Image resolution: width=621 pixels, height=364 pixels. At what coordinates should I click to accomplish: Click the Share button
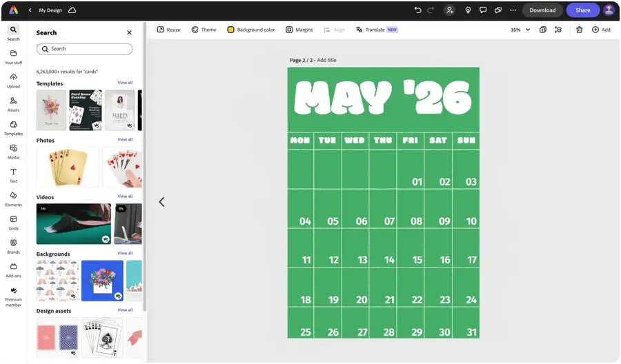coord(582,10)
